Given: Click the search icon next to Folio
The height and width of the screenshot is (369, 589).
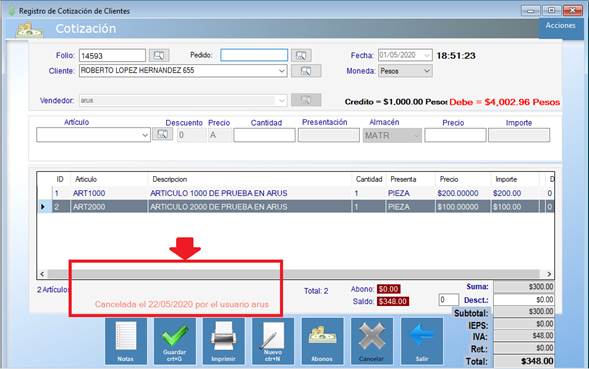Looking at the screenshot, I should coord(159,56).
